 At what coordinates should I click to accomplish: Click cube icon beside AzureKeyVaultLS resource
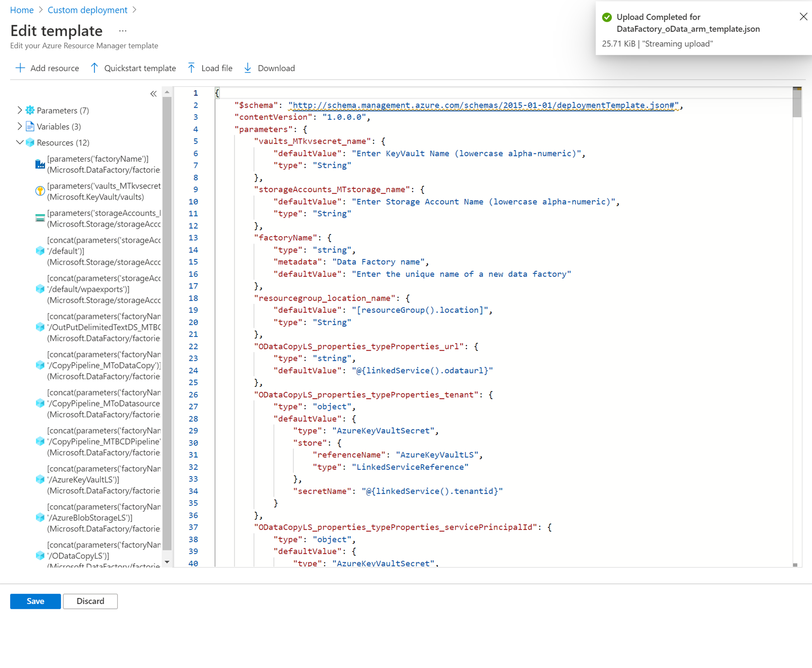[40, 479]
